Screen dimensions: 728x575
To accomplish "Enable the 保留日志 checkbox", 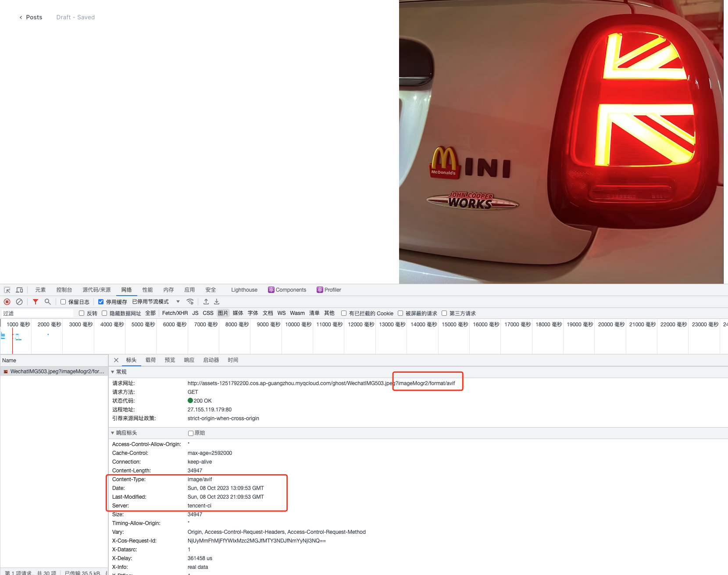I will (63, 302).
